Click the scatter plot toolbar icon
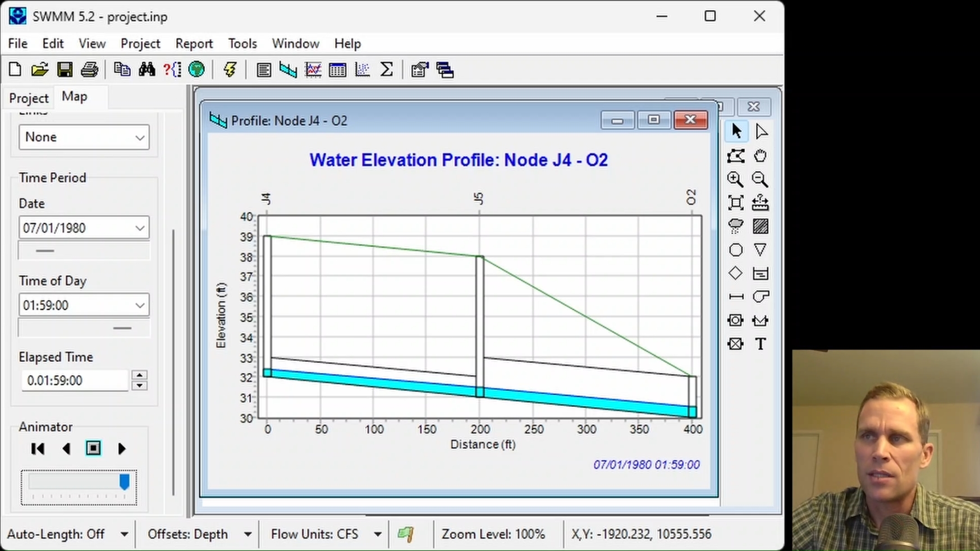 tap(362, 70)
